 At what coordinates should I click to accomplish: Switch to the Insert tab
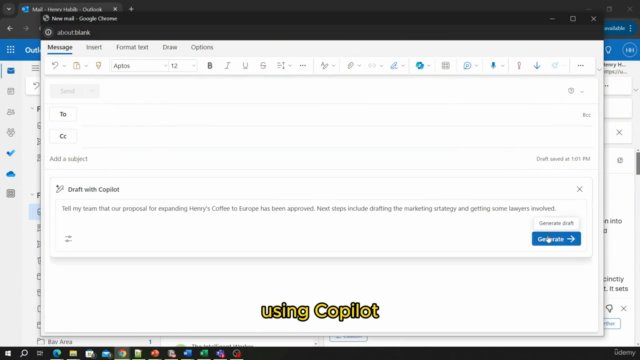94,47
